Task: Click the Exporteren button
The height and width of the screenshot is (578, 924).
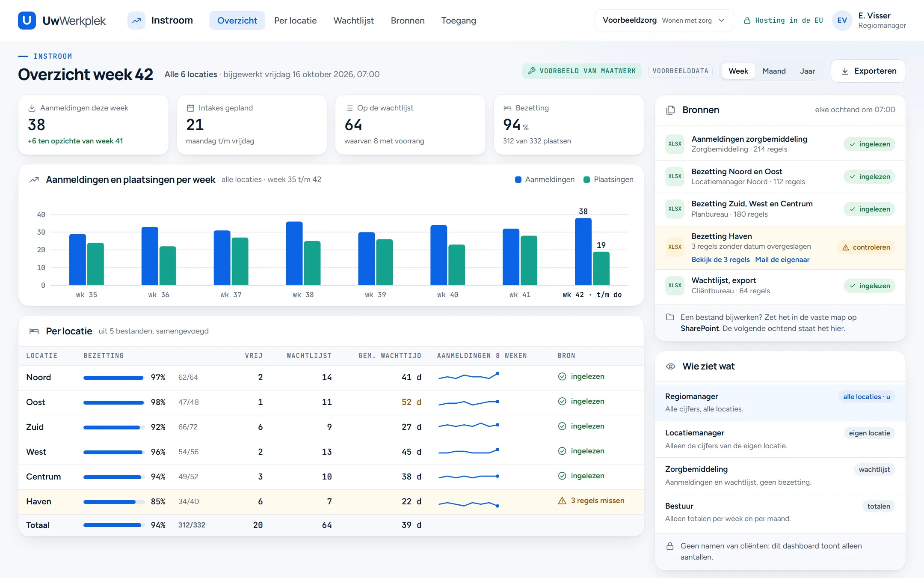Action: 868,71
